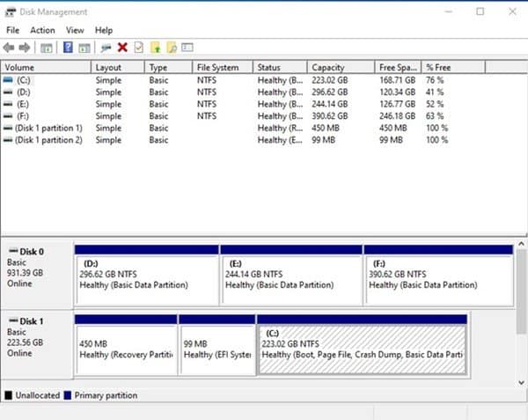Click the blue Primary partition legend swatch
528x420 pixels.
point(68,395)
